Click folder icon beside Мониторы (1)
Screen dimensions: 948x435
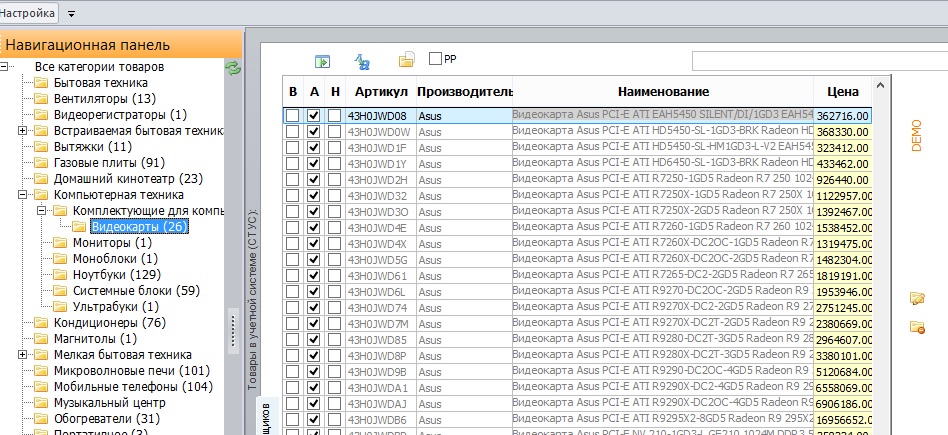tap(60, 243)
